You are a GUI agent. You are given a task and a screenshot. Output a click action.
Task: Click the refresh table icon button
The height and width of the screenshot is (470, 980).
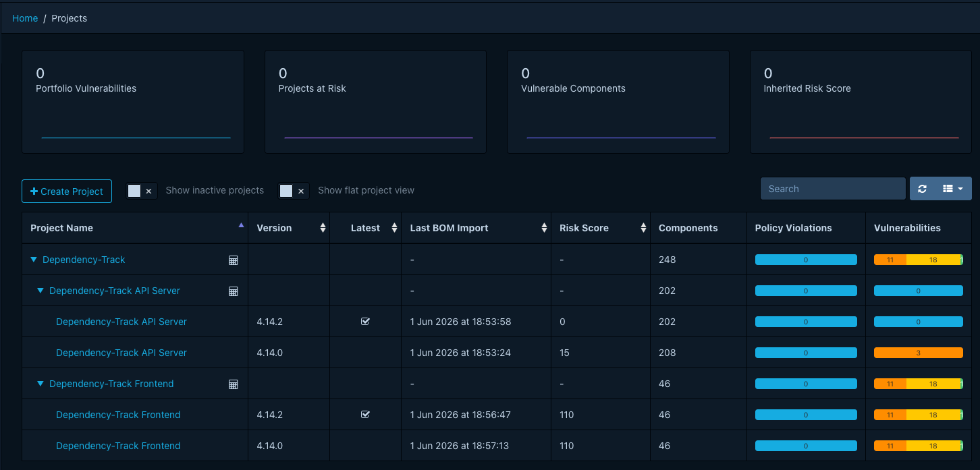922,189
